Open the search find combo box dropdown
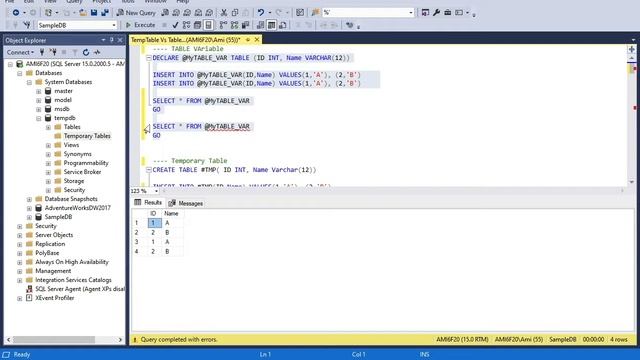This screenshot has width=640, height=360. [411, 13]
